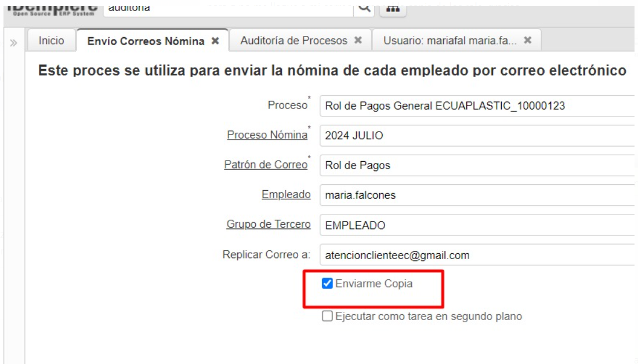Open the Patrón de Correo field
The height and width of the screenshot is (364, 638).
click(x=476, y=165)
